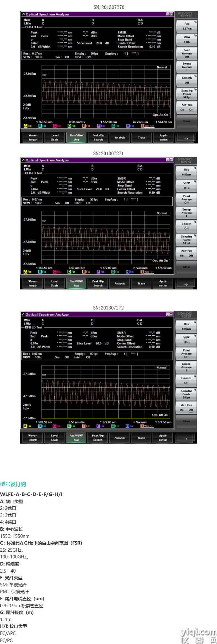Select trace B Fix in SN:201307271 analyzer
The image size is (217, 644).
[42, 272]
